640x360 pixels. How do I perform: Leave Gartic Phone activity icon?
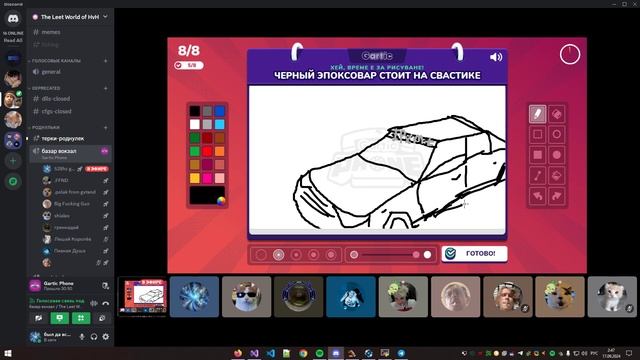(105, 286)
